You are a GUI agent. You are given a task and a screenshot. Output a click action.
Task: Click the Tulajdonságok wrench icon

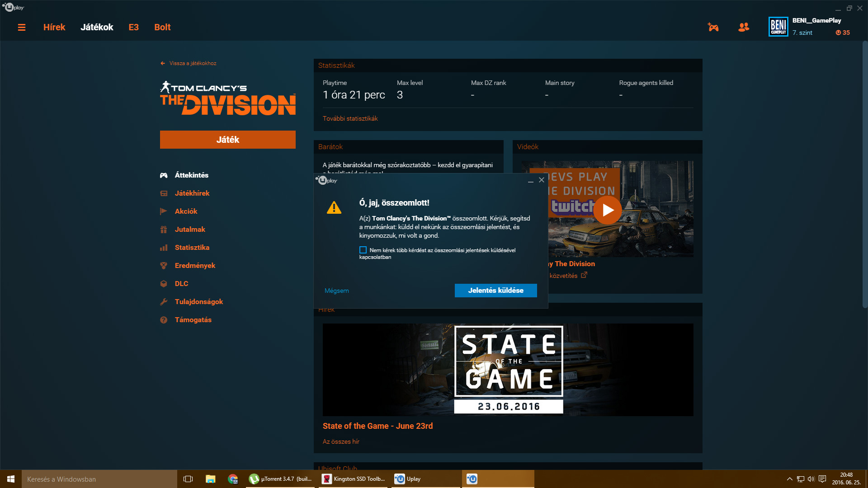click(x=164, y=302)
